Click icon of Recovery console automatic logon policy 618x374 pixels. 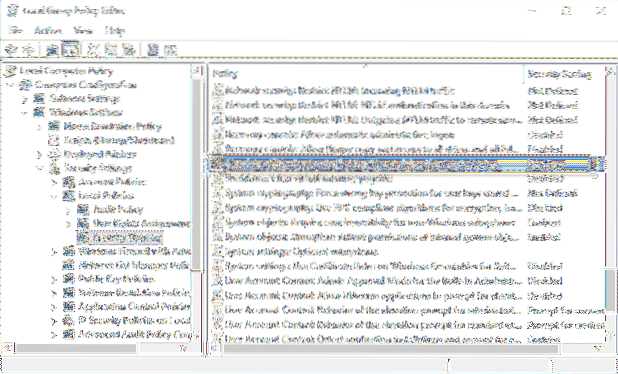click(x=218, y=135)
